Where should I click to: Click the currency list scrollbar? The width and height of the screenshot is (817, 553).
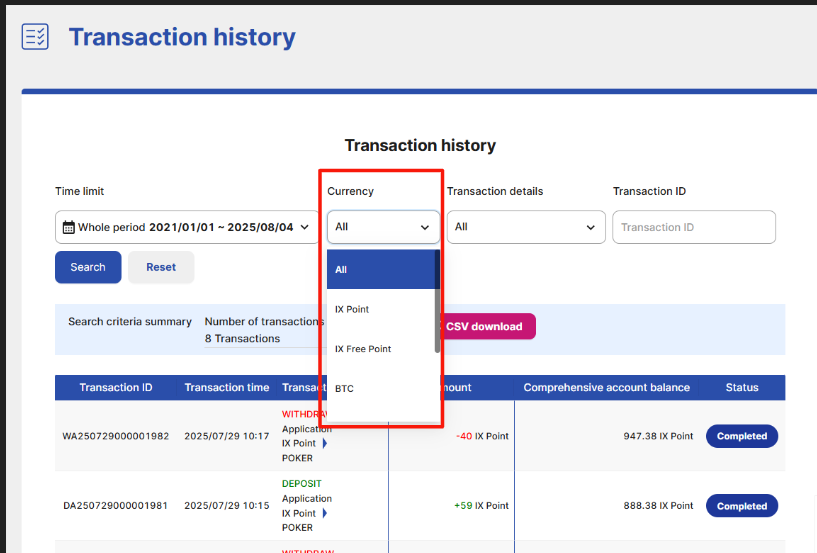coord(437,301)
